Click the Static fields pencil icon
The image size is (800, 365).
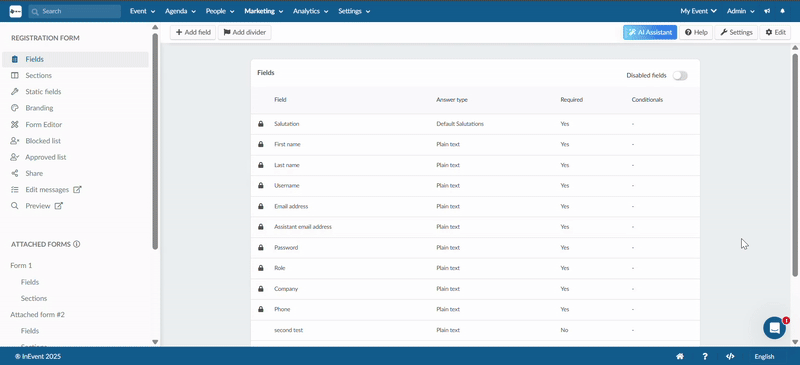(x=15, y=92)
